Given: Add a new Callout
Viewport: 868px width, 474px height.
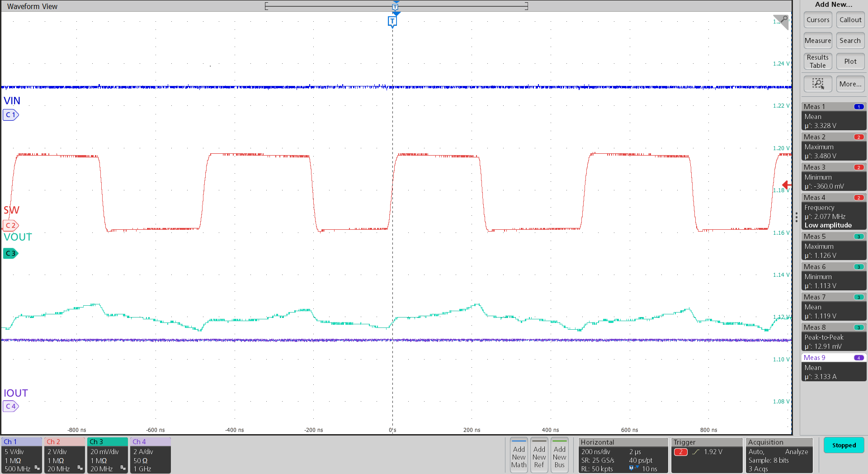Looking at the screenshot, I should coord(850,20).
